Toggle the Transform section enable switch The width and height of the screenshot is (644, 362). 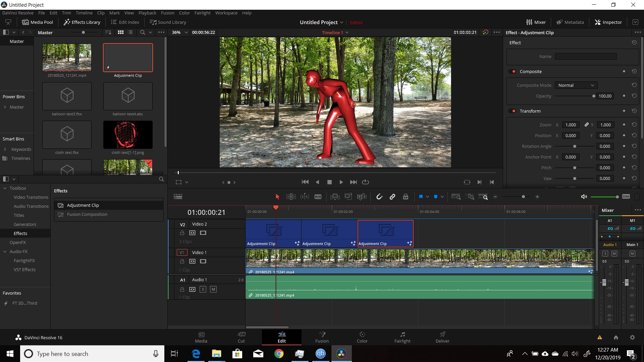(x=512, y=111)
